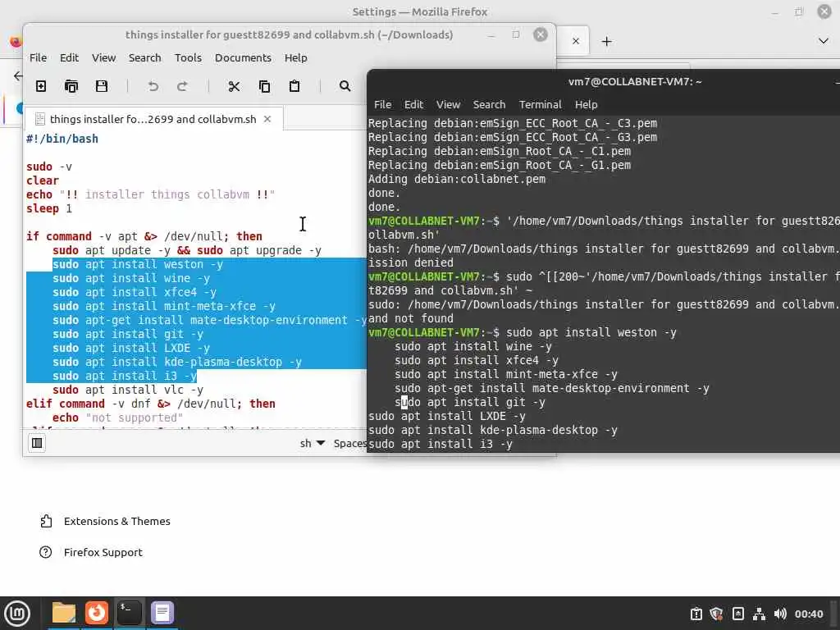
Task: Save the script with the floppy disk icon
Action: pyautogui.click(x=101, y=86)
